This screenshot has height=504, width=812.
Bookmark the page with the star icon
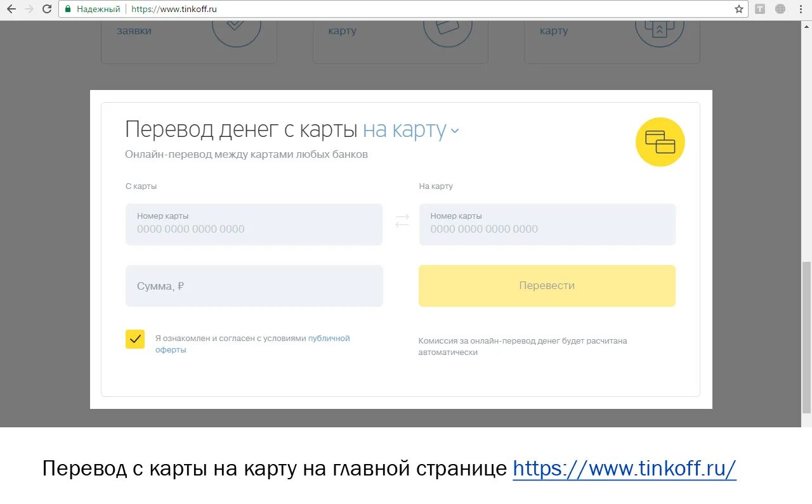click(x=738, y=9)
